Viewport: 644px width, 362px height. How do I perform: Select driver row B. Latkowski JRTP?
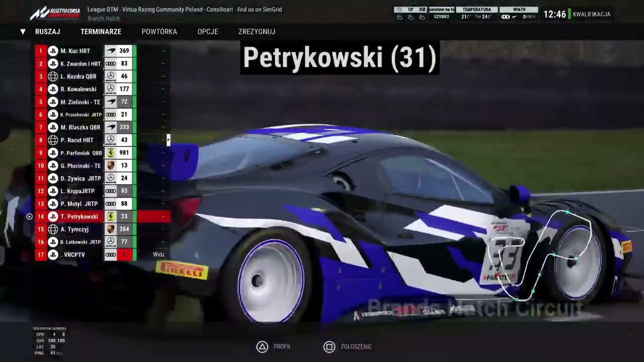click(103, 242)
